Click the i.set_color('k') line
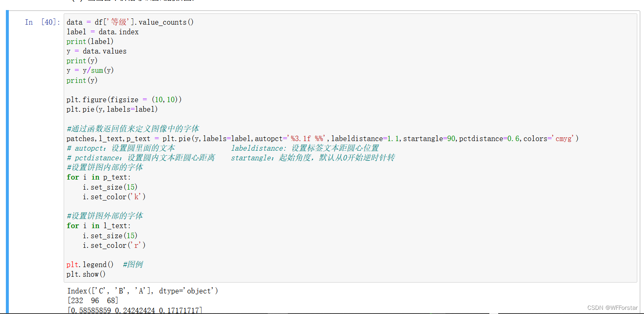Screen dimensions: 644x314 114,196
